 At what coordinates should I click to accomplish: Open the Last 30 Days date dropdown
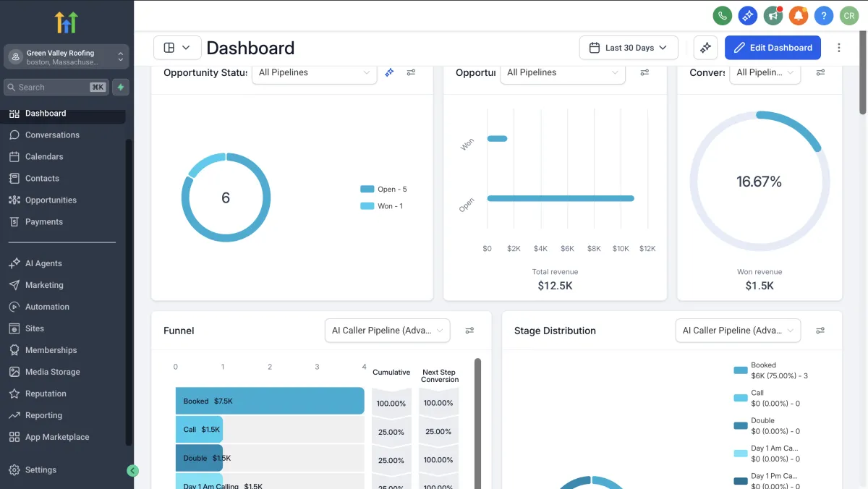(x=629, y=48)
